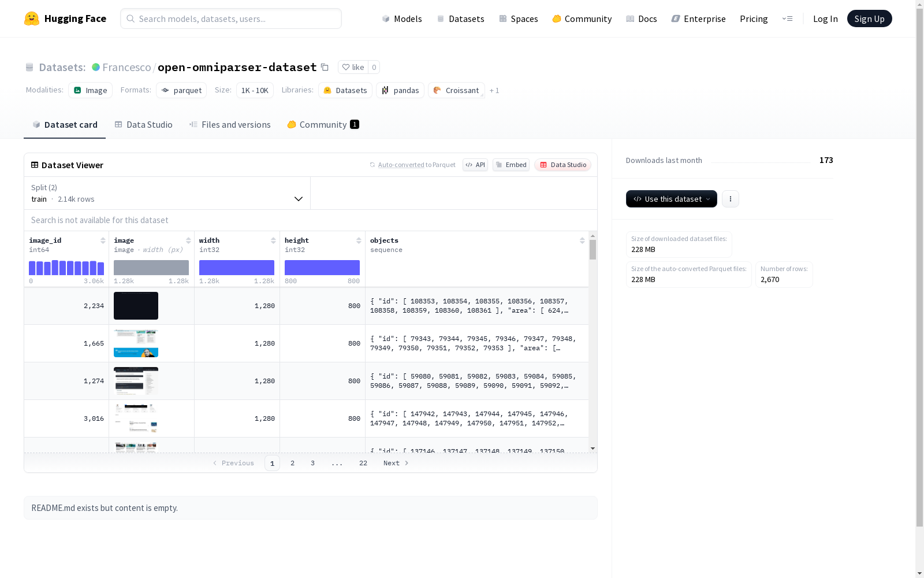Click the Next page button
The width and height of the screenshot is (924, 578).
(396, 463)
